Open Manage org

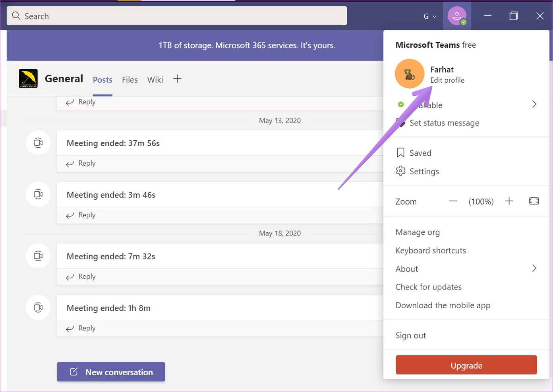[x=418, y=232]
